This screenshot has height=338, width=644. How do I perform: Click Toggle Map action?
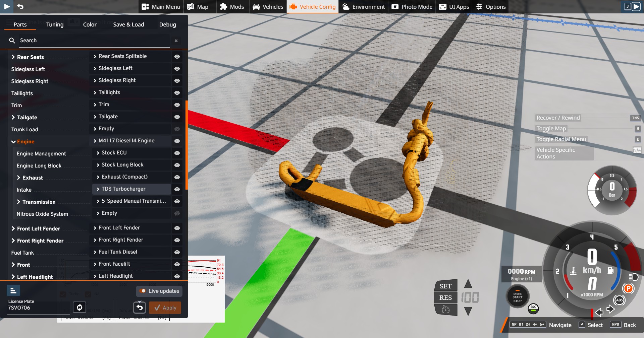pos(551,129)
